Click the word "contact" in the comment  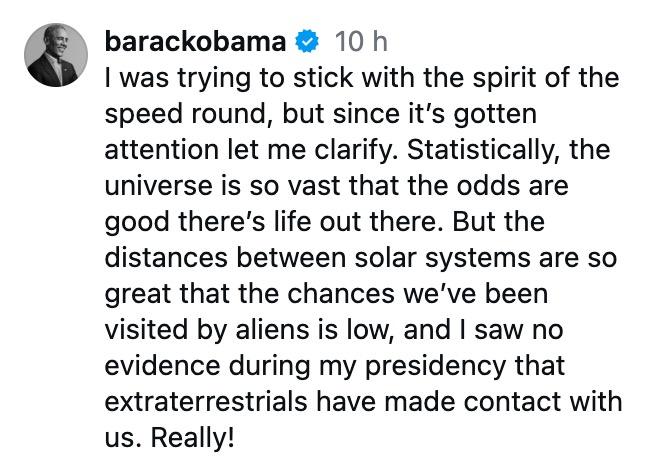(529, 402)
